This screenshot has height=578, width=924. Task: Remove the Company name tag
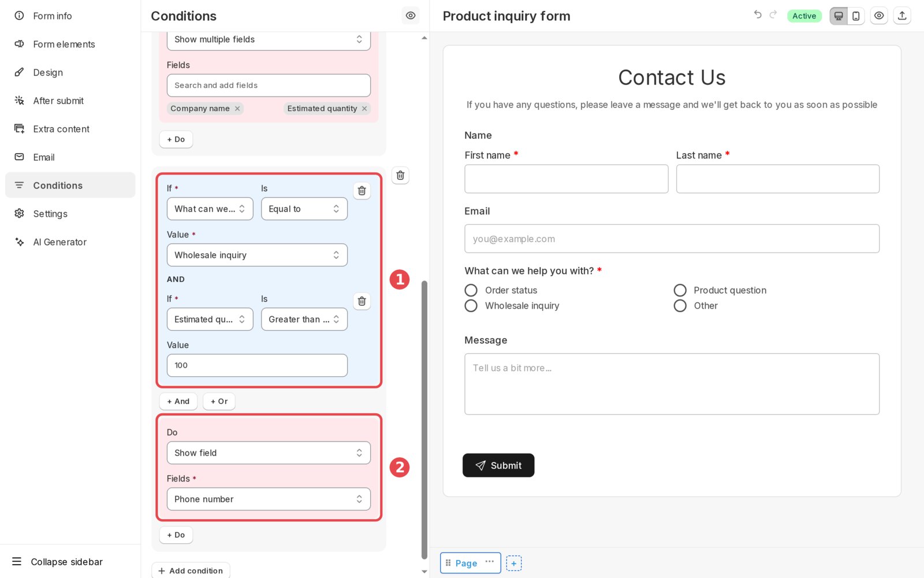(237, 109)
